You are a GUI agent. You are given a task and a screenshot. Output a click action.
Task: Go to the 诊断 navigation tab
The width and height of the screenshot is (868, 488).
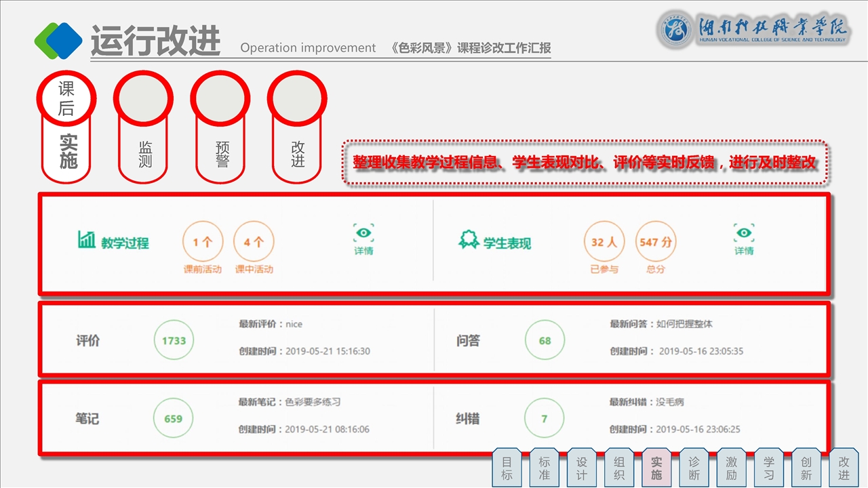[694, 467]
